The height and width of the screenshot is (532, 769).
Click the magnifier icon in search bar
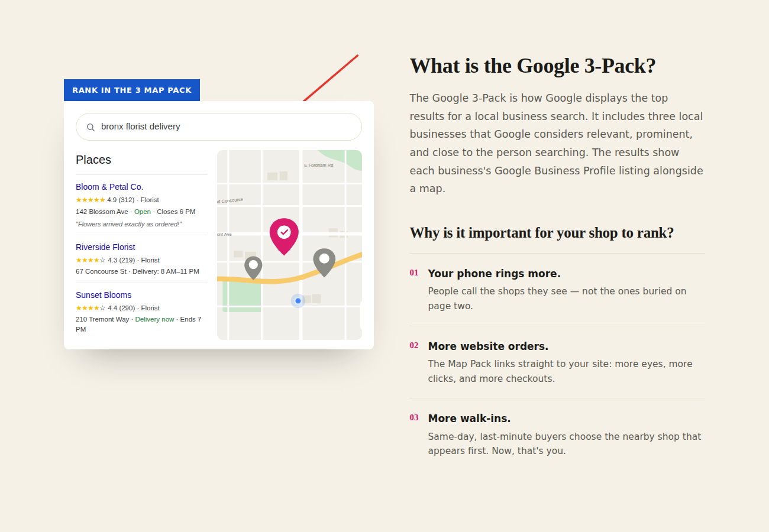pos(91,127)
